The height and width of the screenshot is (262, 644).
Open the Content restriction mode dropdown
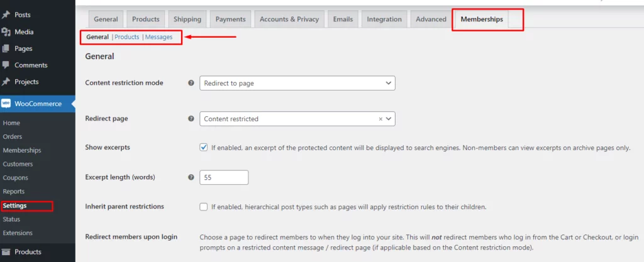297,83
